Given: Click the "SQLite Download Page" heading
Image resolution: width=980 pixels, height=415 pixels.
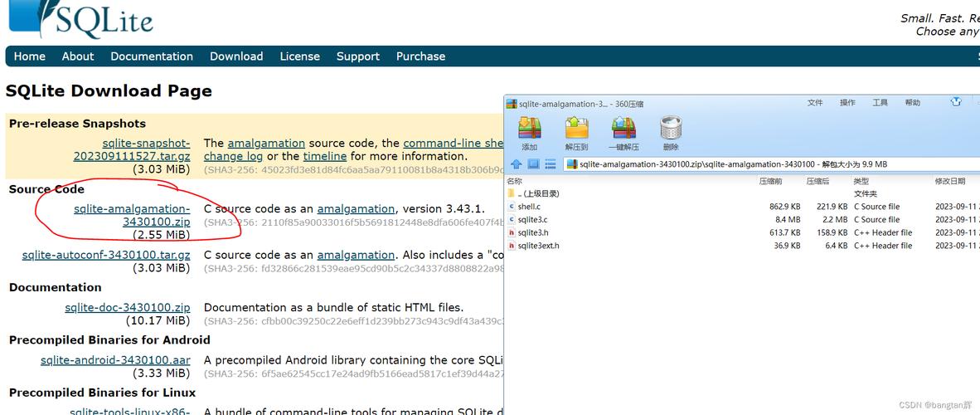Looking at the screenshot, I should (109, 91).
